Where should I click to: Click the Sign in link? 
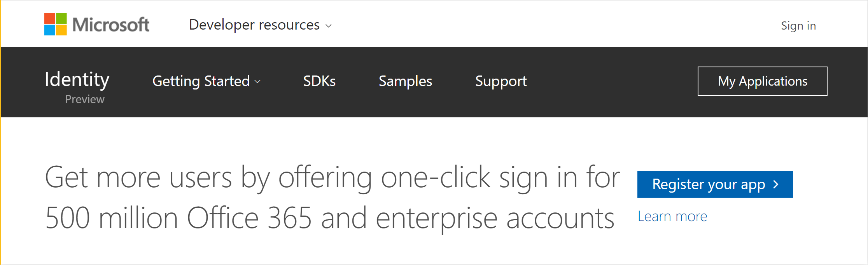(x=798, y=26)
